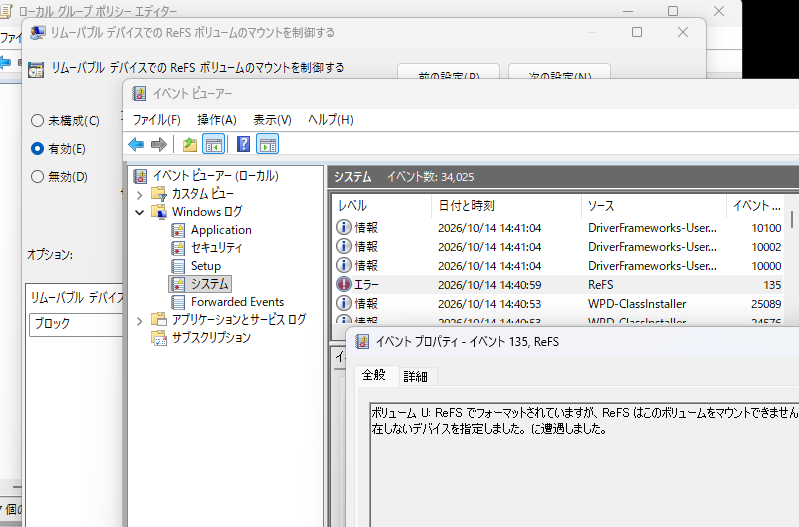Click the Back arrow in Event Viewer toolbar

click(136, 145)
